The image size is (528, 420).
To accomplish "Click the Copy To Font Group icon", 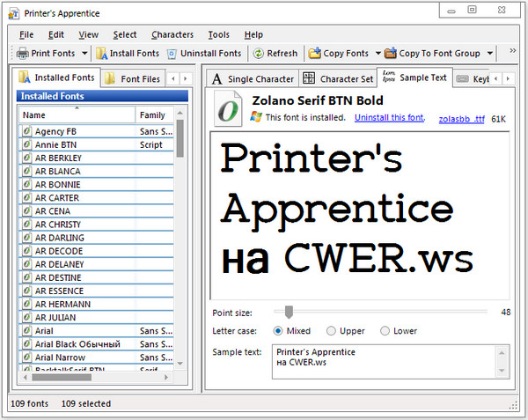I will point(390,54).
